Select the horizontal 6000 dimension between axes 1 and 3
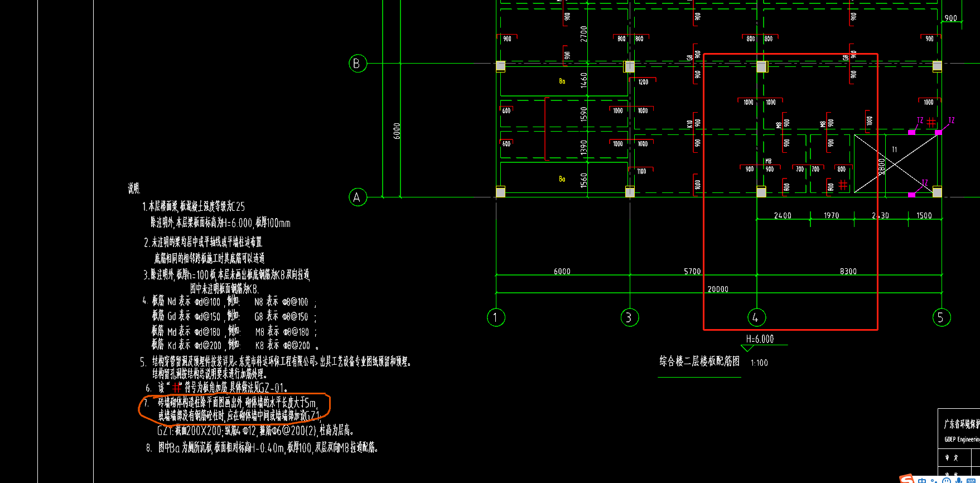 pyautogui.click(x=562, y=271)
